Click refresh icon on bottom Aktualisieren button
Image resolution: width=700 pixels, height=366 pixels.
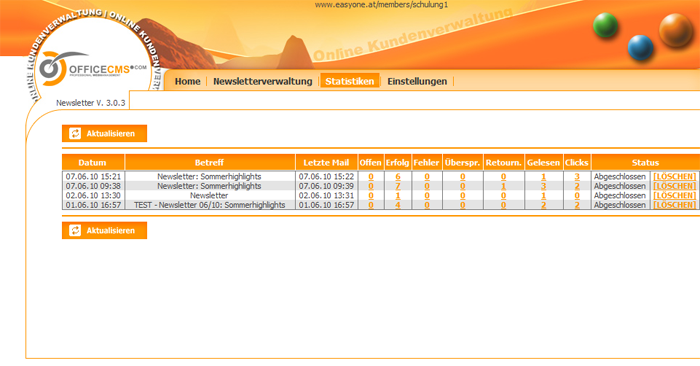[x=75, y=230]
